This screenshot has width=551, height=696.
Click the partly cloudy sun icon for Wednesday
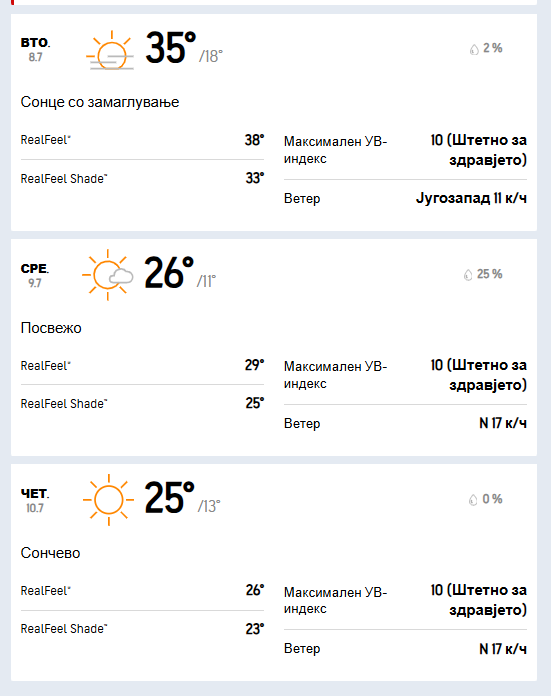[108, 275]
